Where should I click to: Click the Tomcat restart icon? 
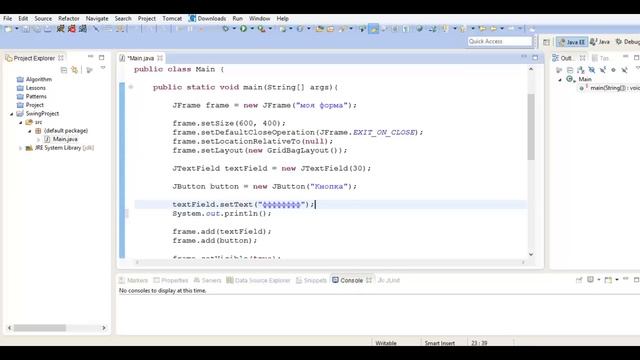(x=83, y=29)
